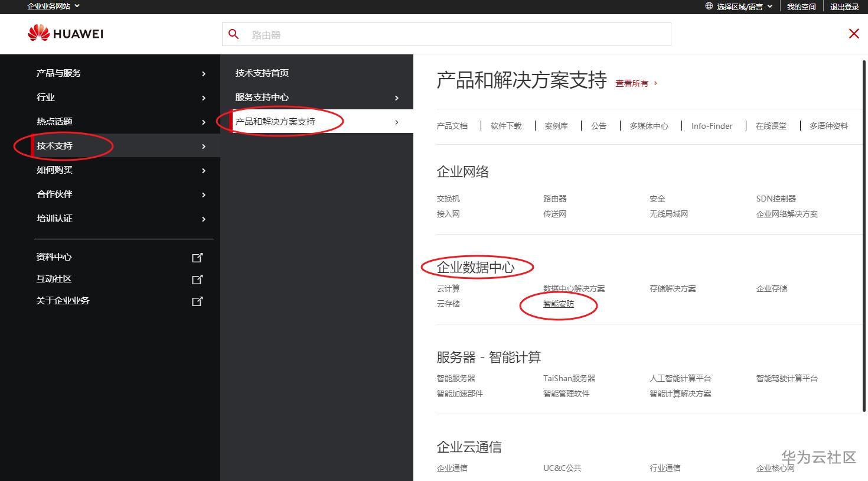Open 多语种资料

coord(828,126)
